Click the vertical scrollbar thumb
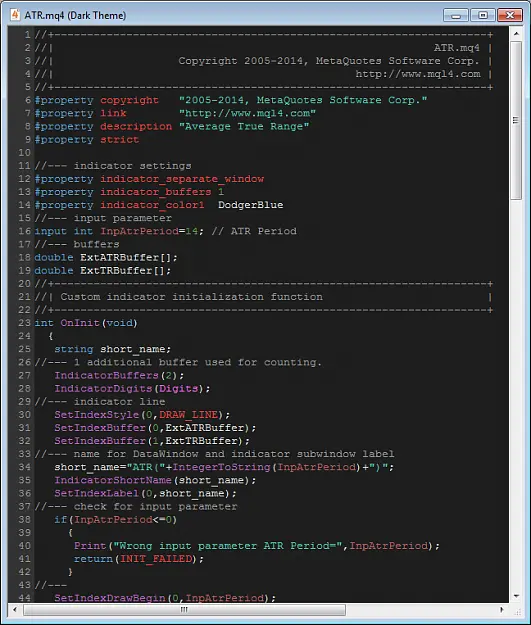Image resolution: width=531 pixels, height=625 pixels. tap(516, 120)
